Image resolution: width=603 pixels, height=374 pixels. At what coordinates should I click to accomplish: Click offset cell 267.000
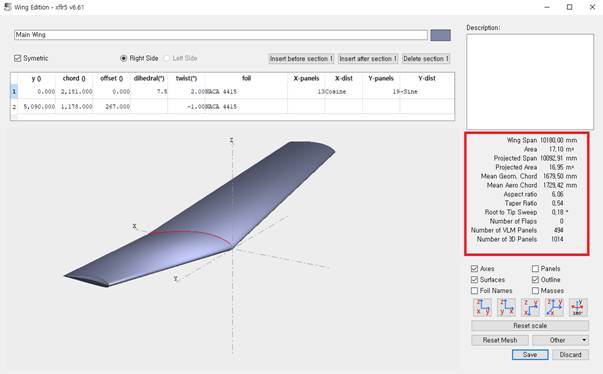112,107
